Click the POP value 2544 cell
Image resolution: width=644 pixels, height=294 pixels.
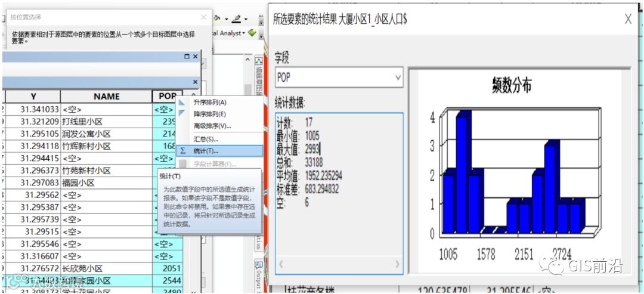click(x=167, y=281)
